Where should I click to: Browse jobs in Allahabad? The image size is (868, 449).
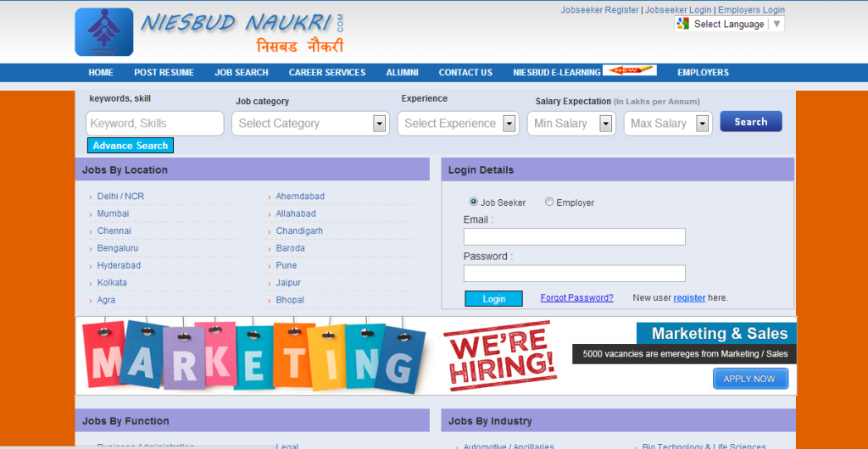[296, 213]
